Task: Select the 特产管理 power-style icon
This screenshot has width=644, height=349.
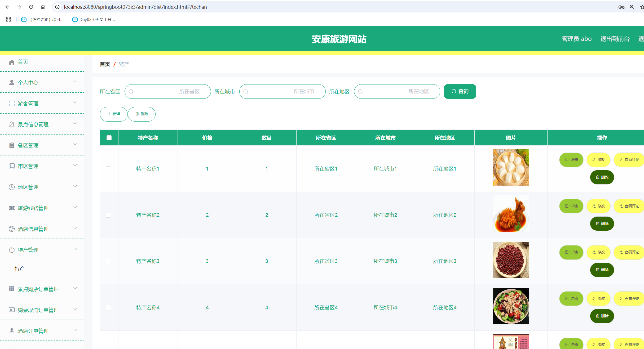Action: (x=12, y=250)
